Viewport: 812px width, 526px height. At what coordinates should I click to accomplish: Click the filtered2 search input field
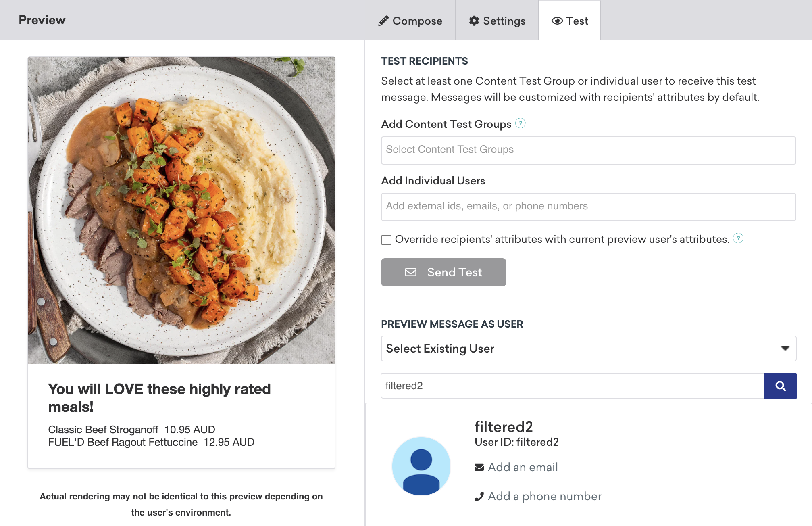click(x=571, y=386)
